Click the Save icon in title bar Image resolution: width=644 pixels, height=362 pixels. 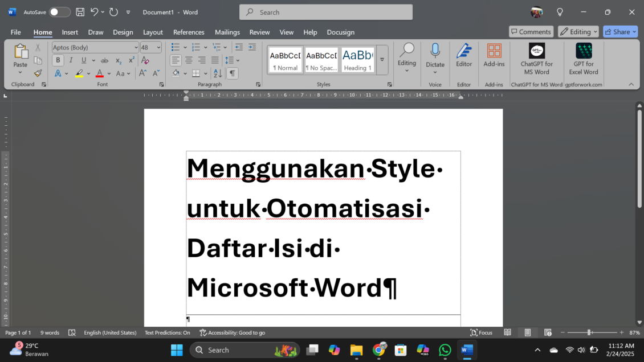(x=80, y=12)
